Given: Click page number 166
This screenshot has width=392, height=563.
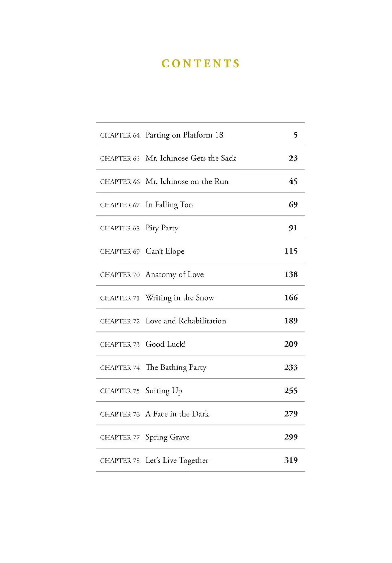Looking at the screenshot, I should point(291,298).
